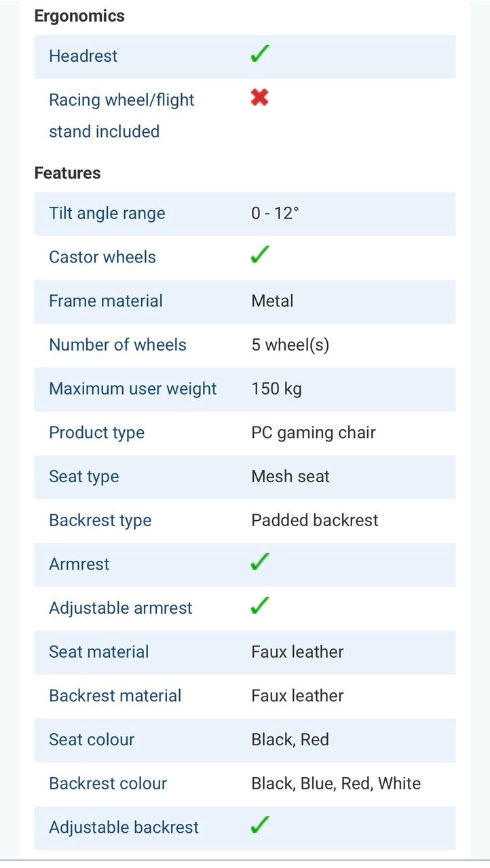490x868 pixels.
Task: Click the '150 kg' weight value
Action: [276, 389]
